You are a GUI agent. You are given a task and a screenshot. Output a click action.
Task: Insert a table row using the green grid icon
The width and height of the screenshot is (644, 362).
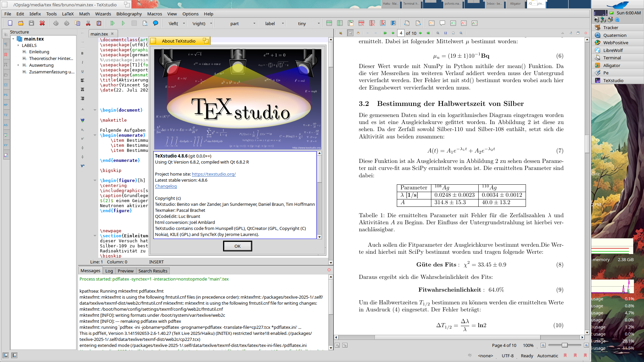coord(329,23)
